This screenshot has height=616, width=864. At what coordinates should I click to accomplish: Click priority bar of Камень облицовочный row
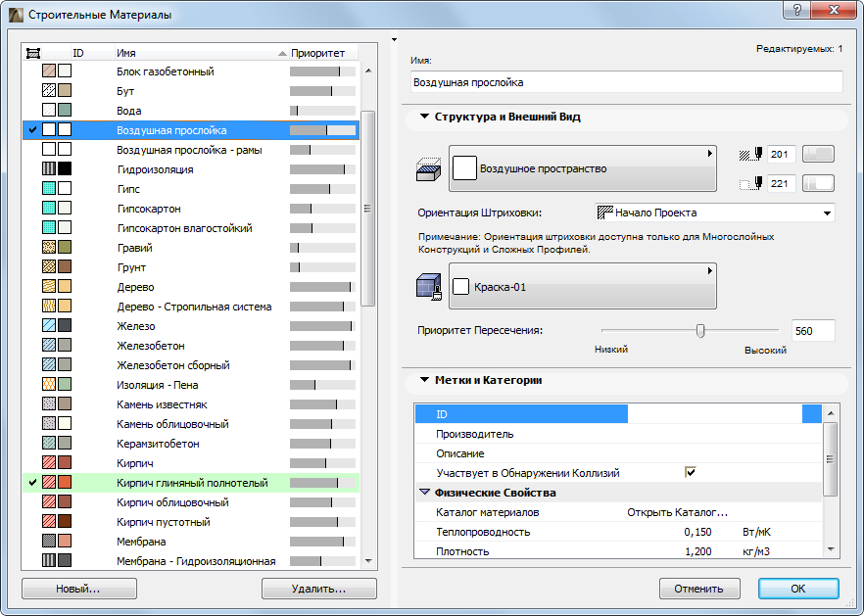(323, 424)
